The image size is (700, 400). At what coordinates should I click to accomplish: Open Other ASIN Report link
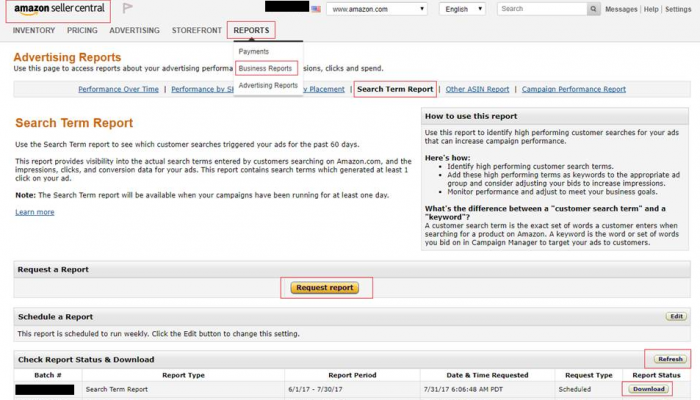(477, 89)
